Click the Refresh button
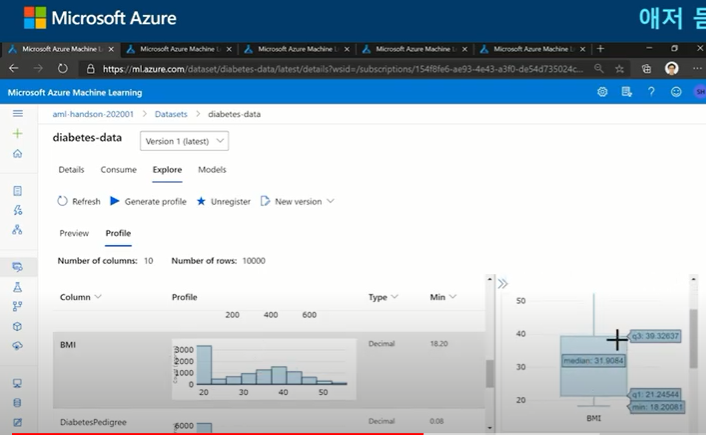Viewport: 706px width, 435px height. click(79, 201)
